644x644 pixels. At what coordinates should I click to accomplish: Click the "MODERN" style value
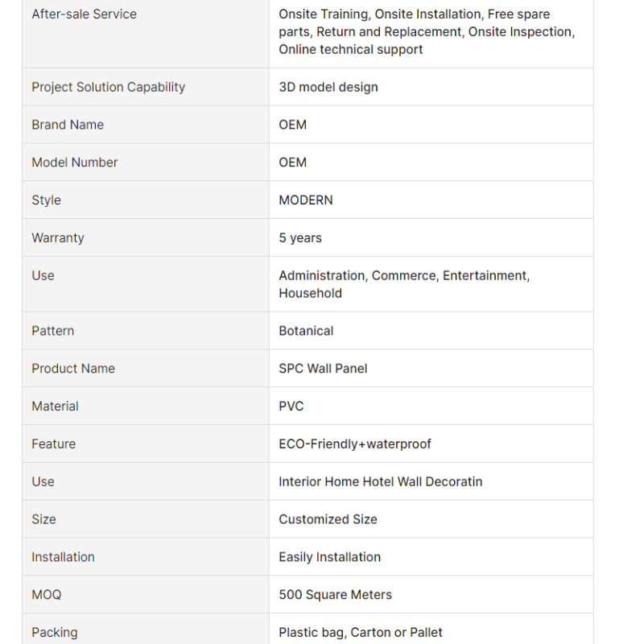[x=305, y=200]
